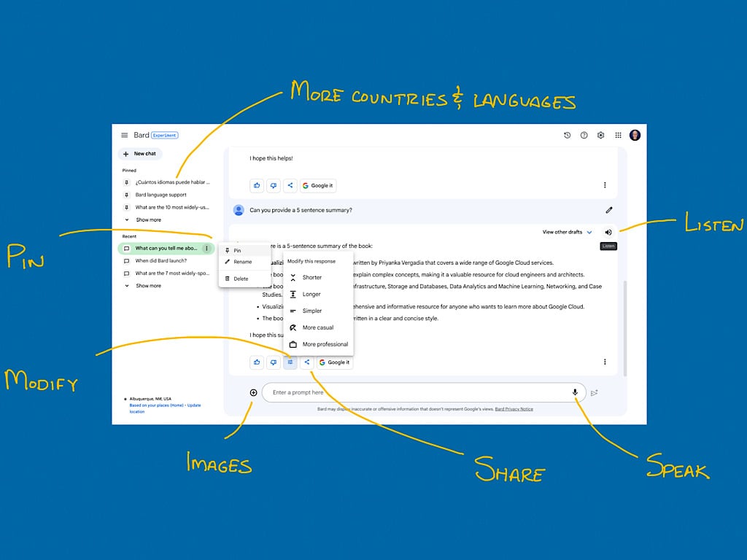Share the summary response
Viewport: 747px width, 560px height.
[x=307, y=362]
